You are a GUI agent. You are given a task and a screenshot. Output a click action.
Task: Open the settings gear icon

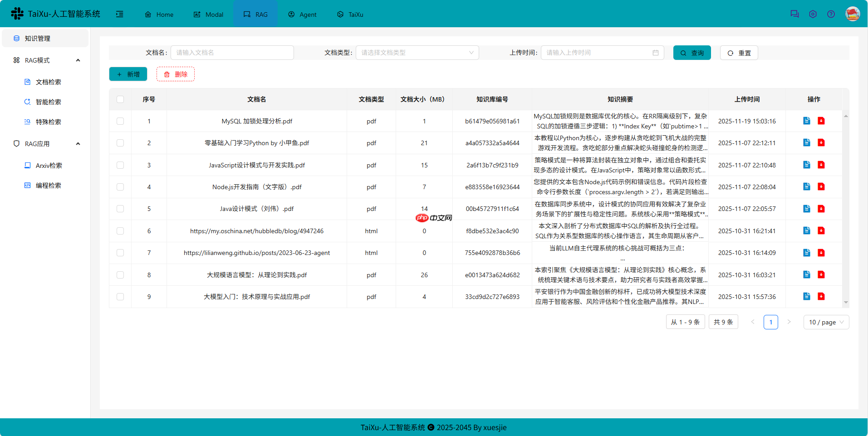click(x=812, y=14)
